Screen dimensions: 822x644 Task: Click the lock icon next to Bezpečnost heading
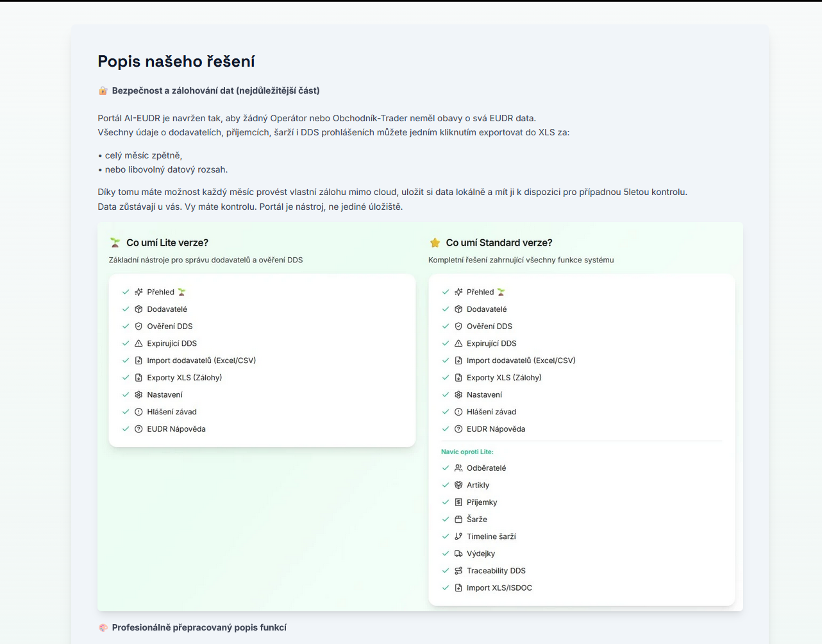pyautogui.click(x=103, y=90)
